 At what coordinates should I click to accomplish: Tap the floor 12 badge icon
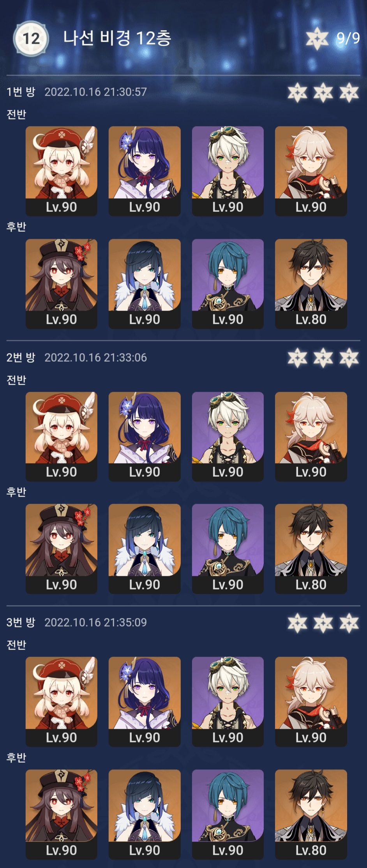coord(31,39)
